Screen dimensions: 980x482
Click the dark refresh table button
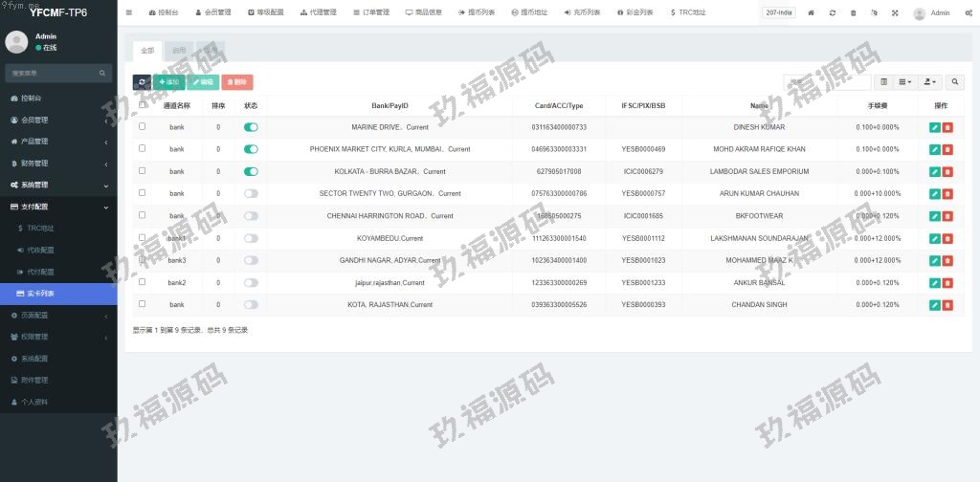point(142,82)
